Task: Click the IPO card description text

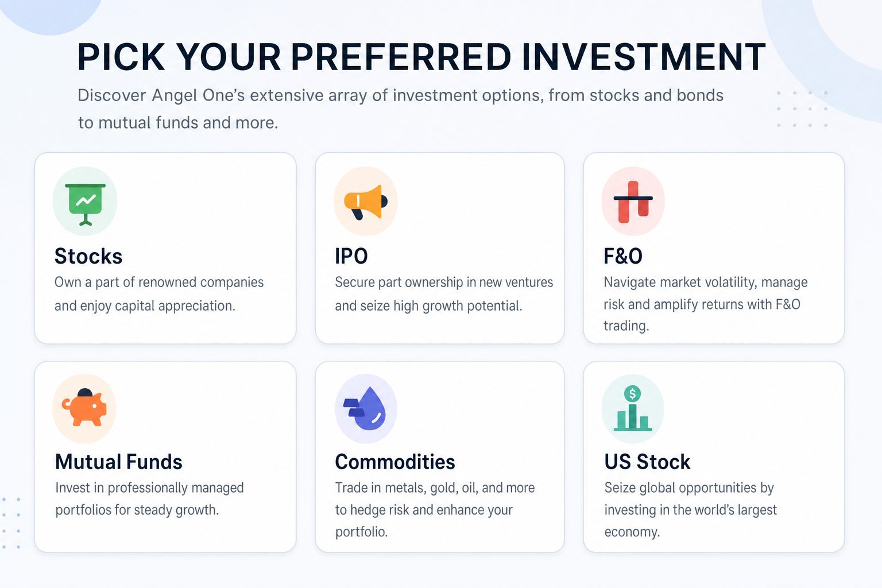Action: coord(444,294)
